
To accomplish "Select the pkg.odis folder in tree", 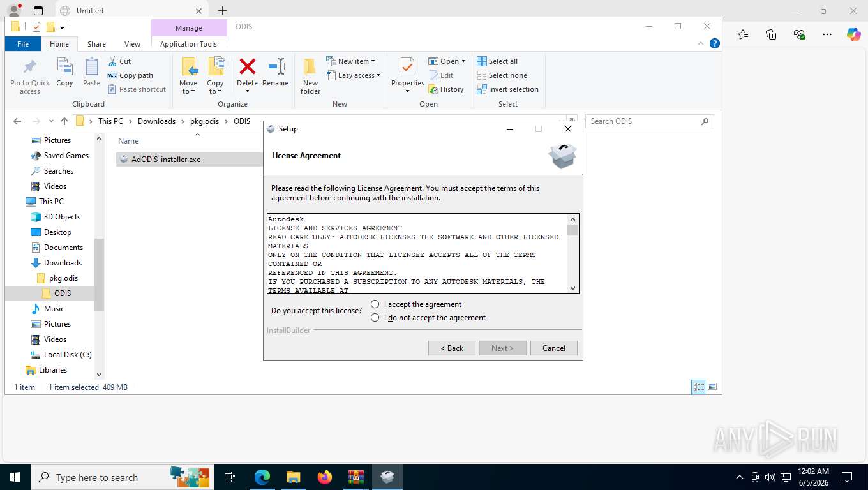I will click(63, 278).
